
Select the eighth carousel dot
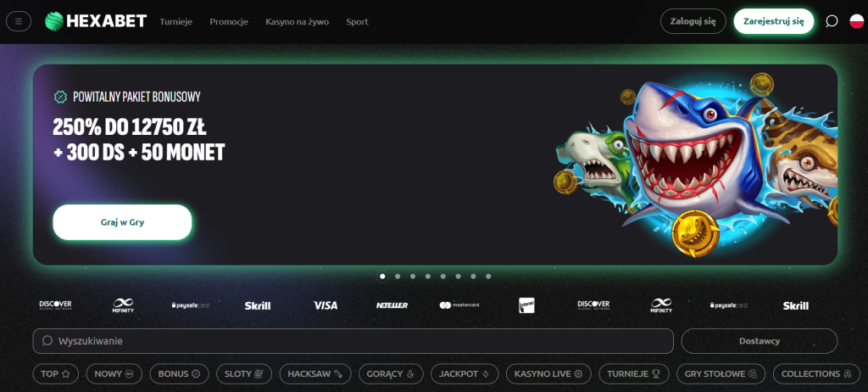click(488, 276)
